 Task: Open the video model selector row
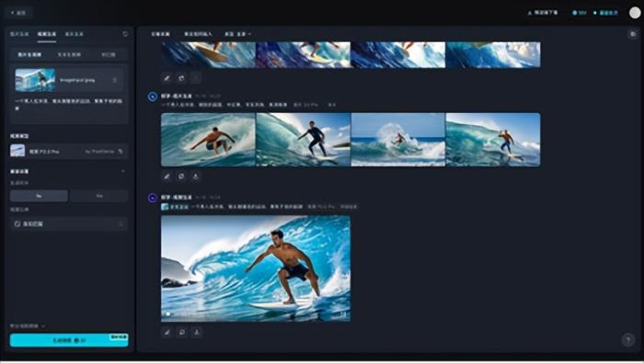pos(69,152)
